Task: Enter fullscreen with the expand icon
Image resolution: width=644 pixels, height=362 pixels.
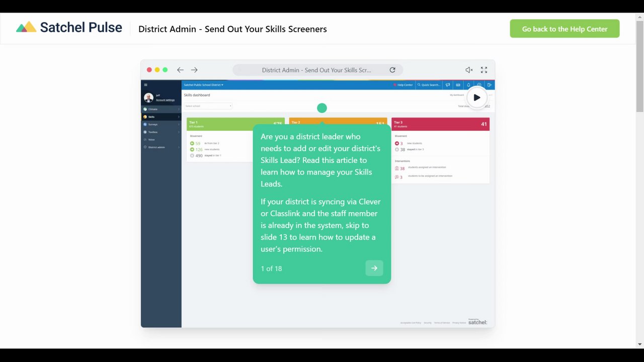Action: click(x=484, y=70)
